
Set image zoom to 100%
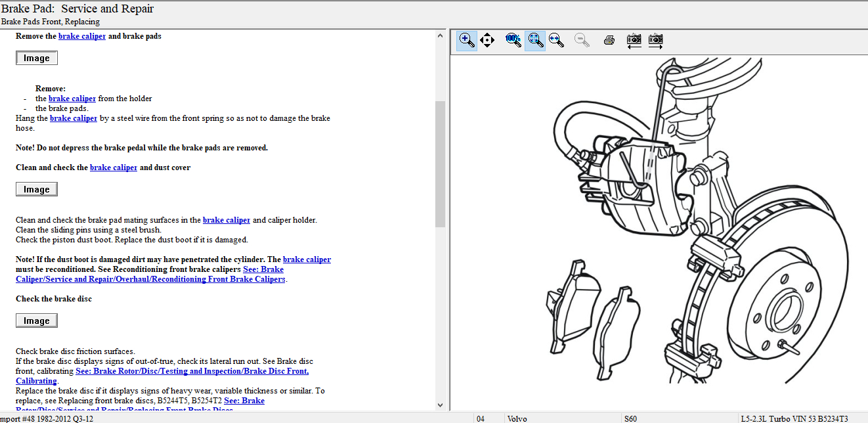click(x=513, y=41)
